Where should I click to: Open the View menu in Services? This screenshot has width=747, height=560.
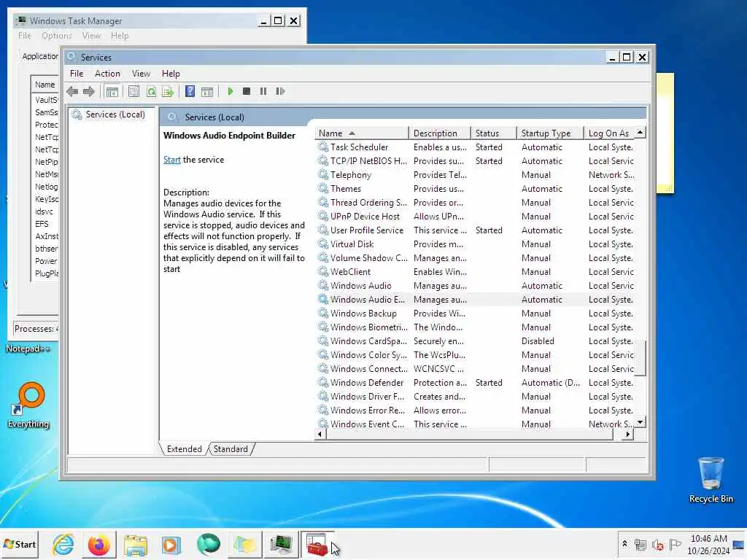[141, 74]
